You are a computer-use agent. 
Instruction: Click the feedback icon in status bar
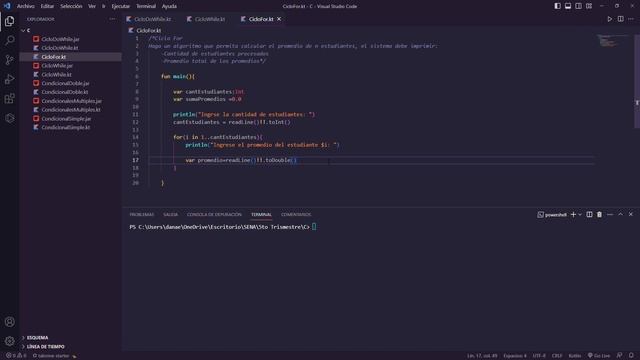pyautogui.click(x=620, y=356)
